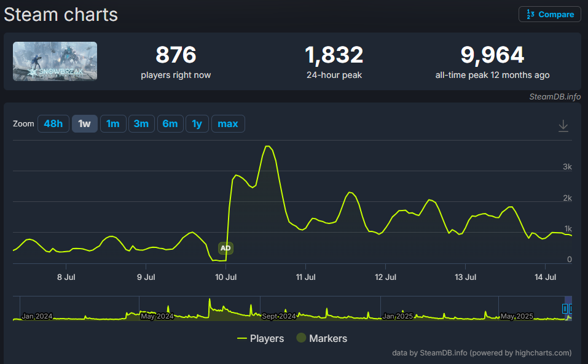Click the 12 Jul axis label

(x=385, y=277)
